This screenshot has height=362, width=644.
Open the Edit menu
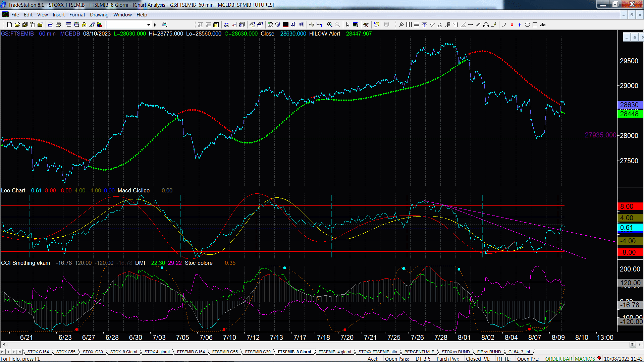[28, 14]
